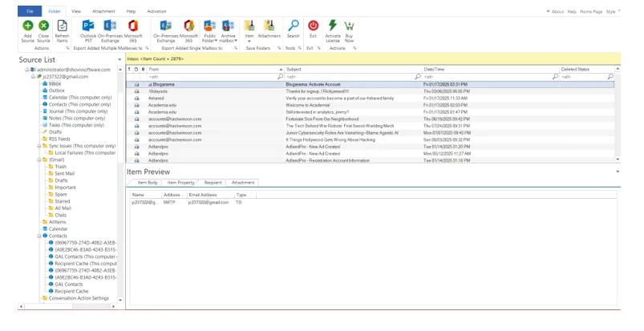Screen dimensions: 644x331
Task: Click the Add Source icon
Action: 27,26
